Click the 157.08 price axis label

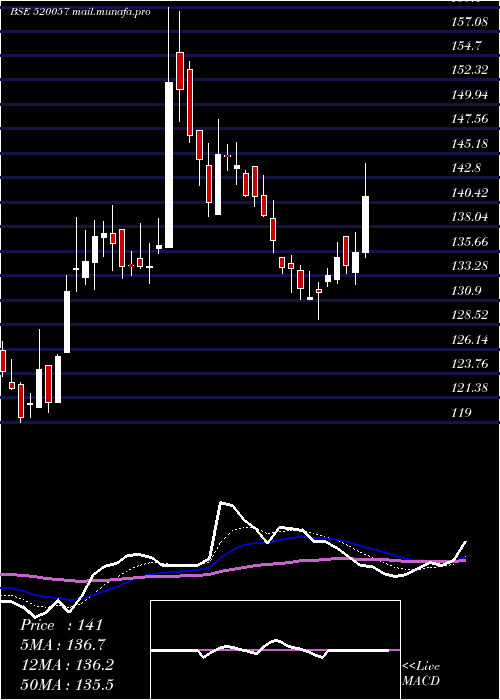tap(468, 21)
